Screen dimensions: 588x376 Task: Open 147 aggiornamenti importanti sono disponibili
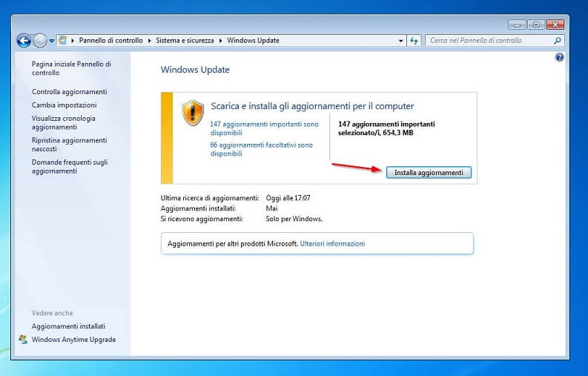pyautogui.click(x=264, y=128)
